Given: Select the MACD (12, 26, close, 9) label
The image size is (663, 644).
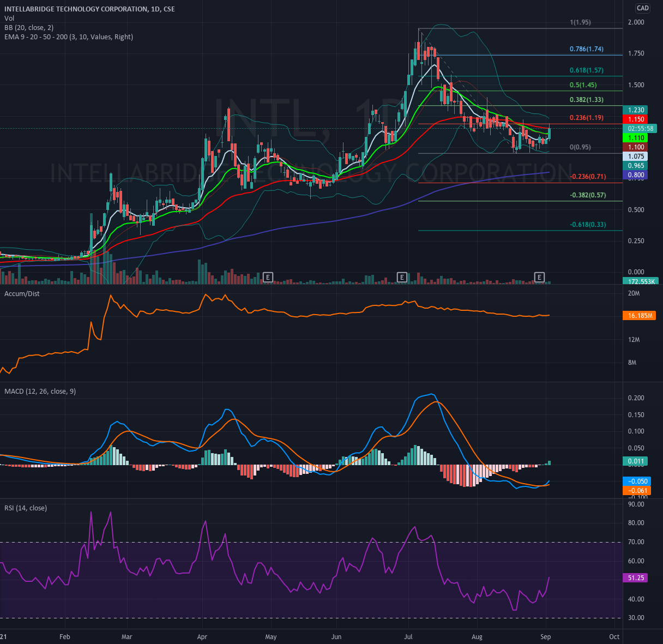Looking at the screenshot, I should 40,392.
